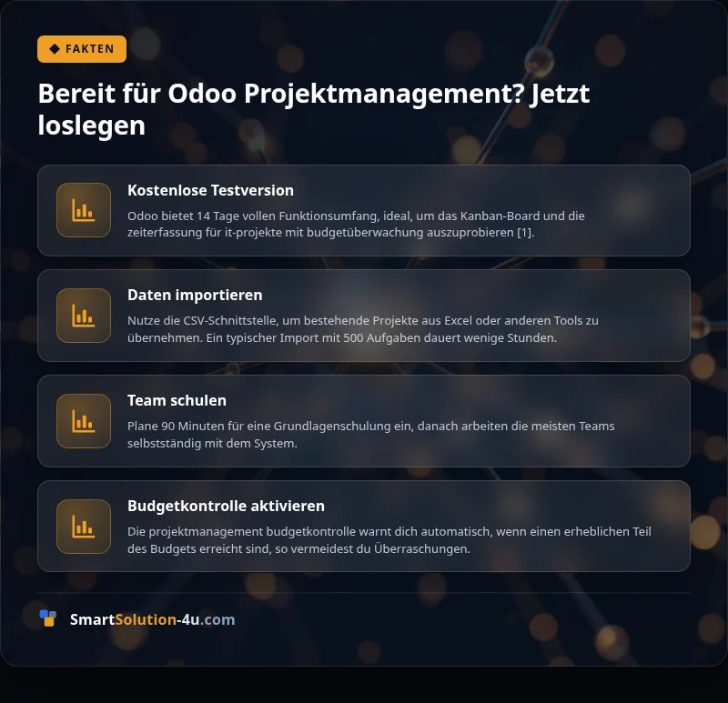Click the chart icon beside Daten importieren
Viewport: 728px width, 703px height.
(84, 316)
